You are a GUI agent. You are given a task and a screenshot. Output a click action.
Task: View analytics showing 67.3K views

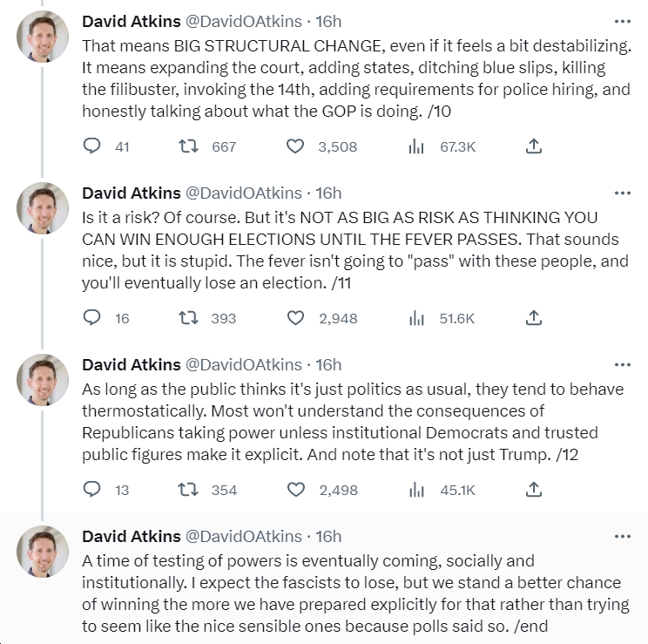[416, 146]
